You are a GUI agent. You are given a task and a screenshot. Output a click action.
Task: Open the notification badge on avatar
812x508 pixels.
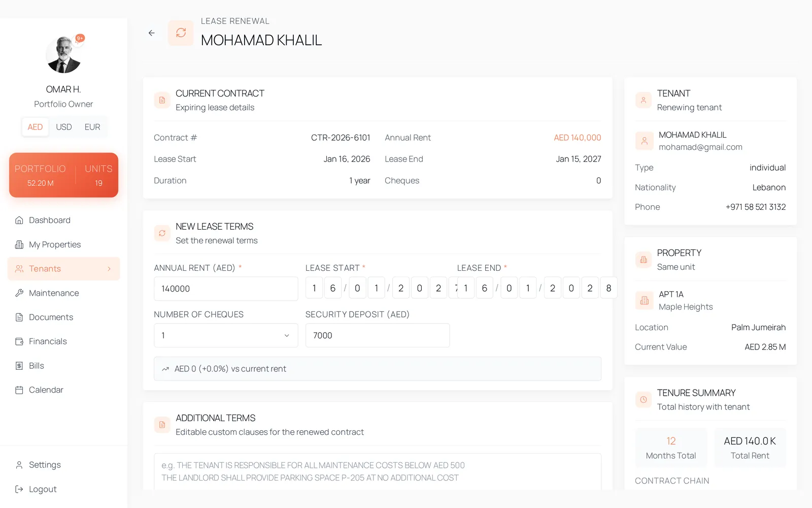(x=80, y=38)
